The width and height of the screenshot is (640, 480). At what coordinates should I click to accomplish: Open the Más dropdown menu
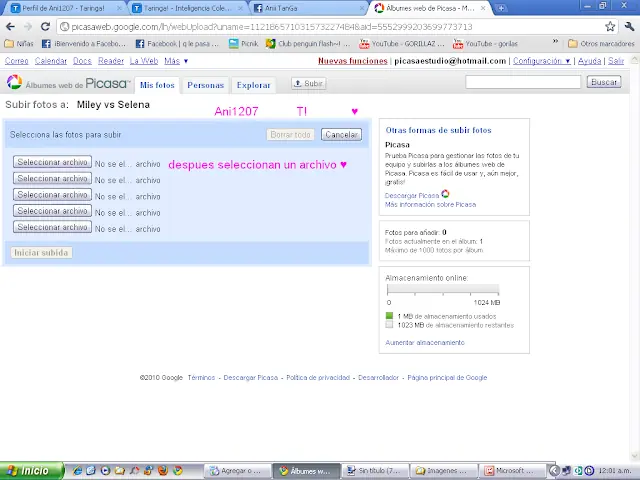(x=176, y=61)
